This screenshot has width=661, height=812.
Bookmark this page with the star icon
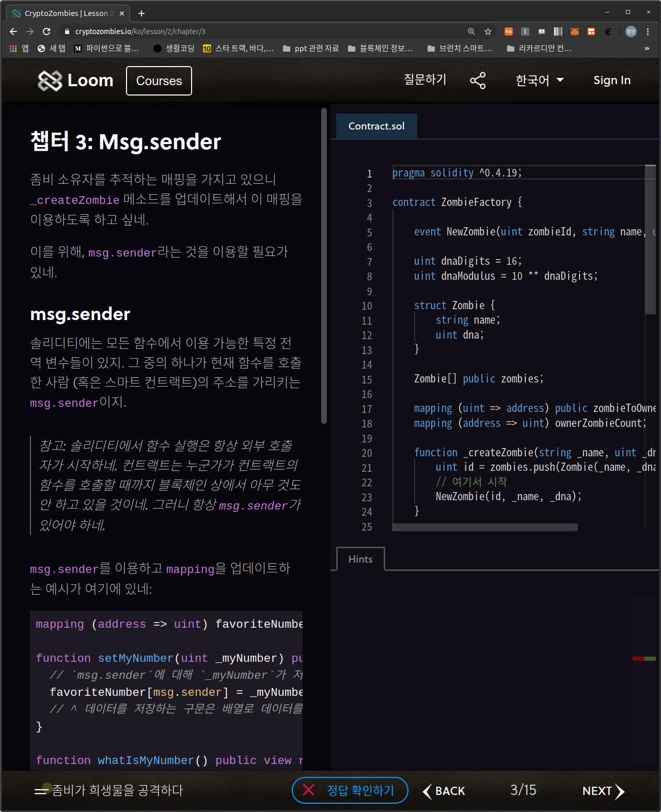point(488,31)
